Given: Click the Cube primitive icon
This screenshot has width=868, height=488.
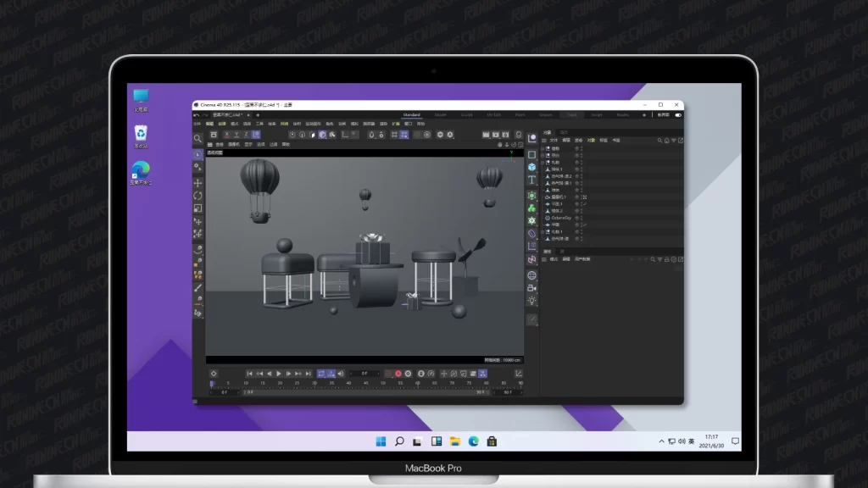Looking at the screenshot, I should tap(532, 167).
